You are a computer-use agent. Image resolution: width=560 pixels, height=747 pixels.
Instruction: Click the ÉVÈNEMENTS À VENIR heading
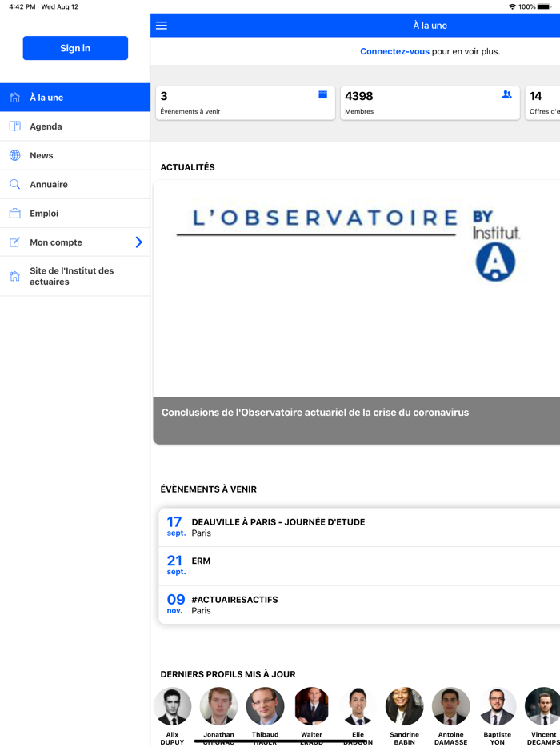tap(209, 489)
